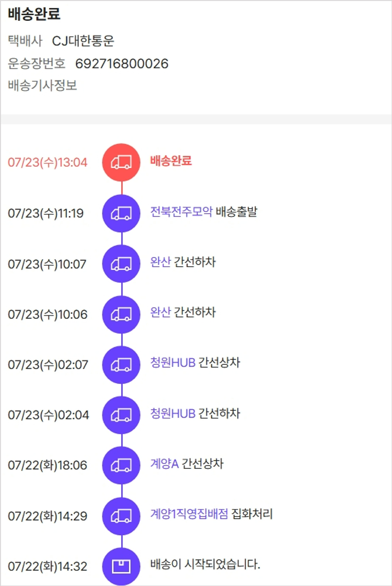Click the 07/23(수)13:04 timestamp
The width and height of the screenshot is (392, 586).
click(48, 163)
